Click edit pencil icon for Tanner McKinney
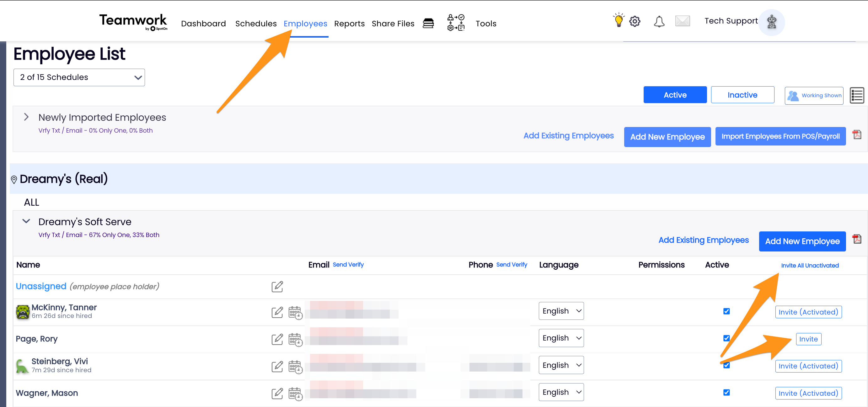The image size is (868, 407). point(277,312)
